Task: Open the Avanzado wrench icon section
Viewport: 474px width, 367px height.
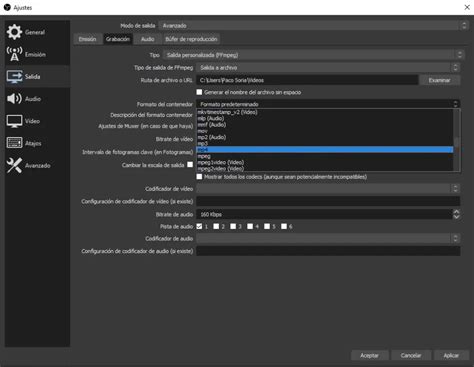Action: 14,165
